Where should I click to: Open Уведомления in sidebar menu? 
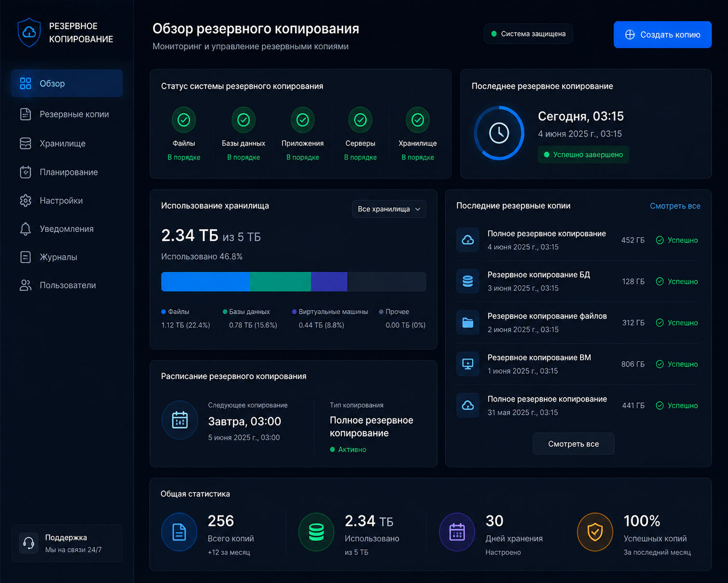pos(67,229)
